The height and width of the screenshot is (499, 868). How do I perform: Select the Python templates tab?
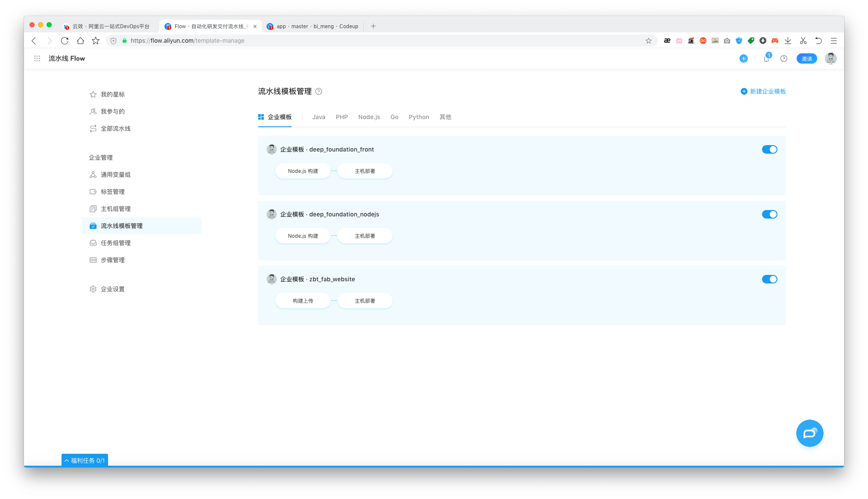pos(419,117)
